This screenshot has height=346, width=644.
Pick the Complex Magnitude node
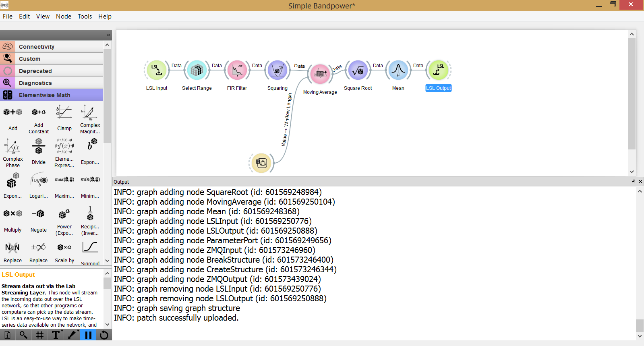[x=90, y=118]
